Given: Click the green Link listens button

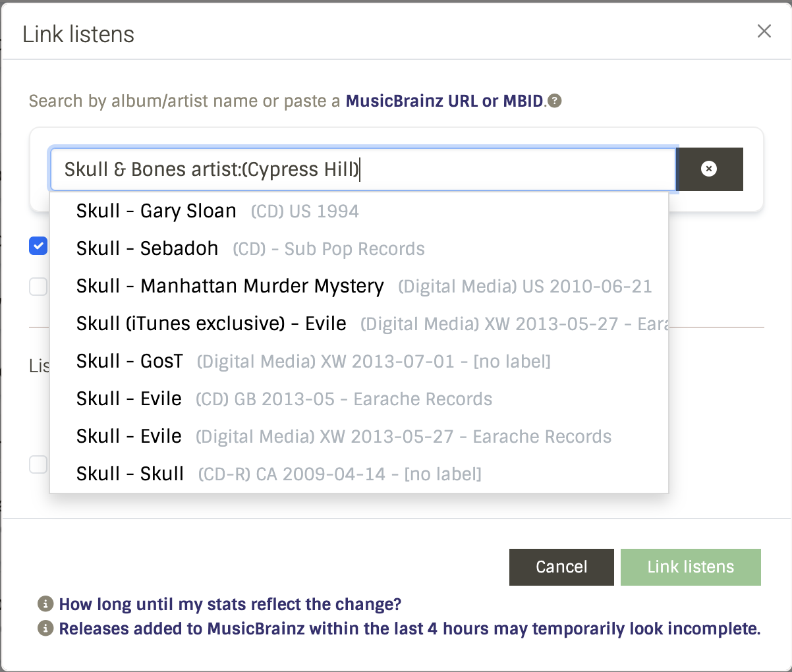Looking at the screenshot, I should (691, 567).
